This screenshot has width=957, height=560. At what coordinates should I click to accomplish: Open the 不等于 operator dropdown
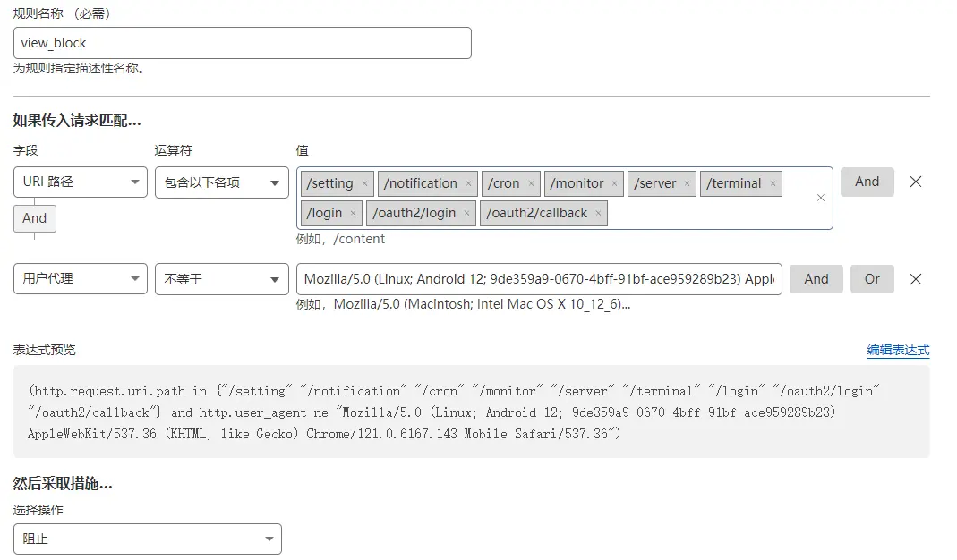point(221,279)
